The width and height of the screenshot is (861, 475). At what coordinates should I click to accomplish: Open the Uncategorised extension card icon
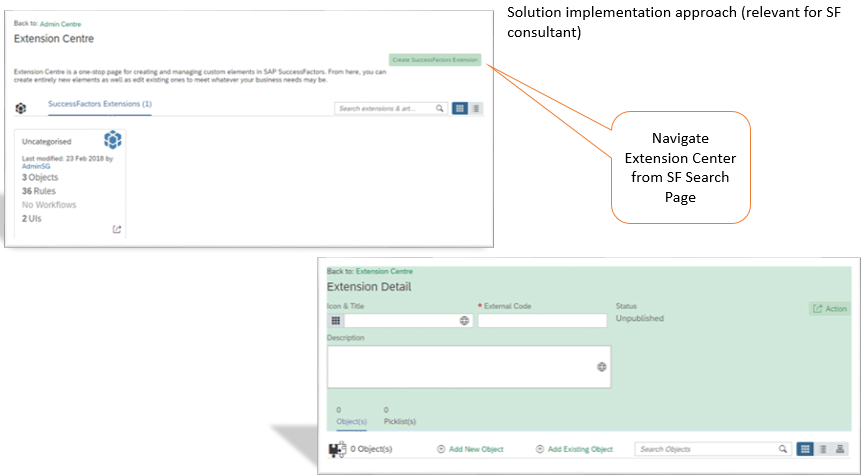113,140
